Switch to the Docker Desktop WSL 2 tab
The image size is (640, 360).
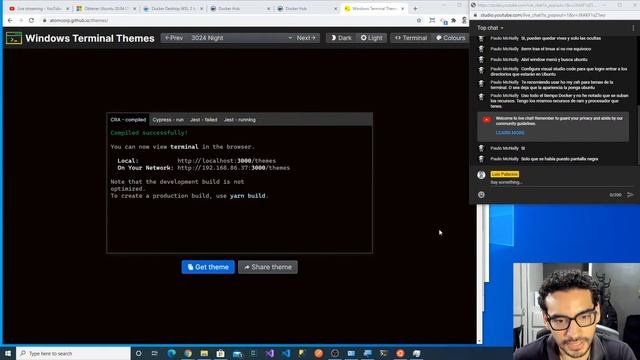pos(173,9)
